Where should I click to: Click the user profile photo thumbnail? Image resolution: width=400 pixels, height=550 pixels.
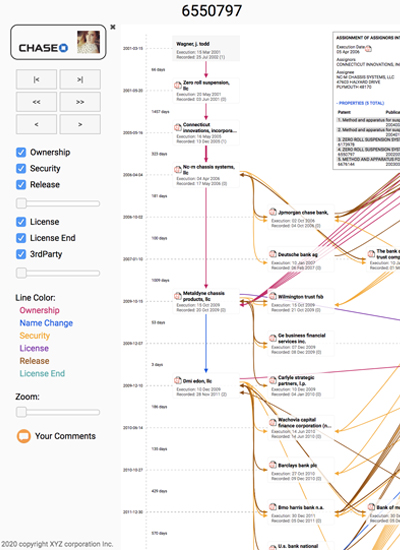tap(88, 42)
